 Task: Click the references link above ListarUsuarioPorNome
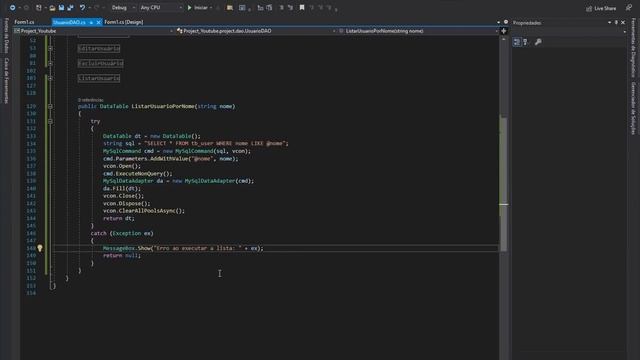point(91,100)
